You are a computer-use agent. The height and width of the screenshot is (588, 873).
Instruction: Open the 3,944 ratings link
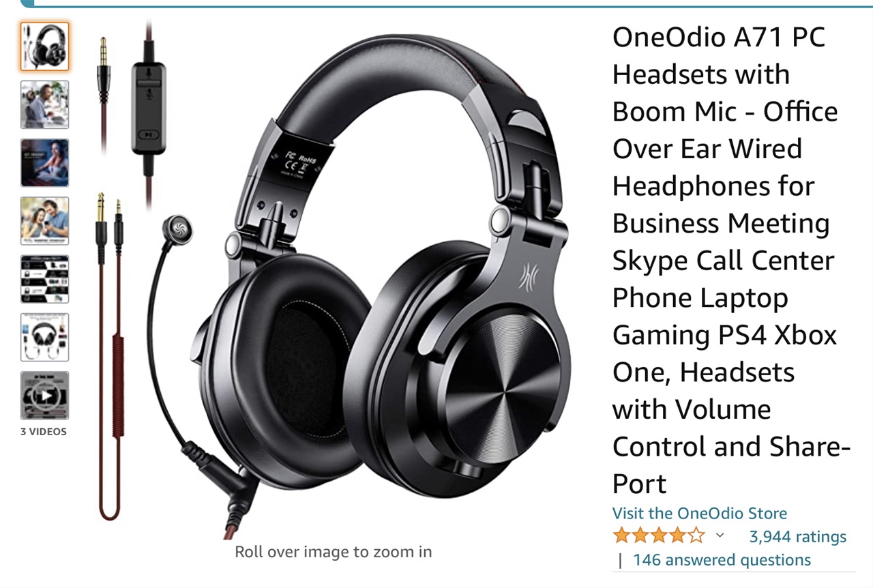click(x=797, y=537)
